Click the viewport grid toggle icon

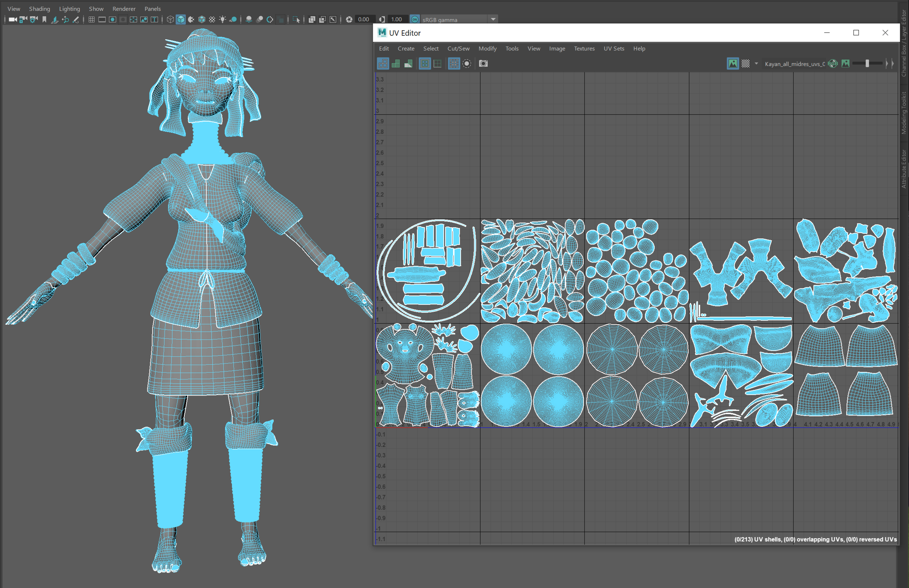pyautogui.click(x=92, y=19)
